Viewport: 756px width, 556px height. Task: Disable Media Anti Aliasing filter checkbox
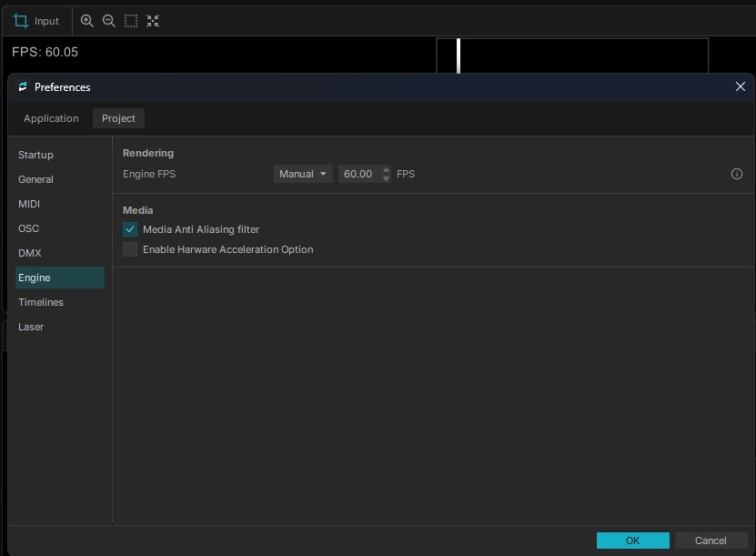130,229
